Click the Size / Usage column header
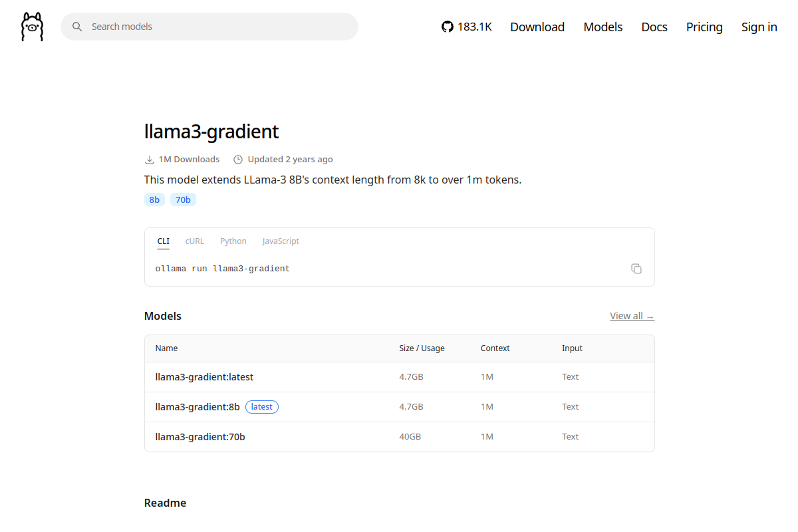 click(x=422, y=348)
